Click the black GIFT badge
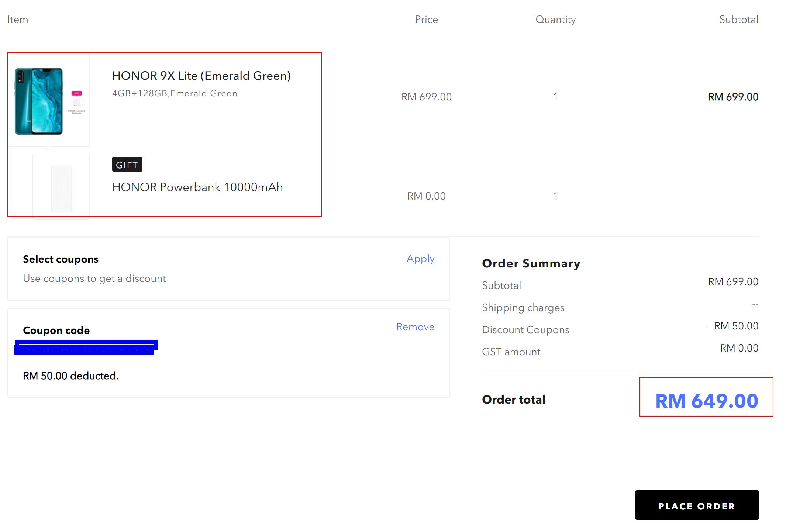 (127, 165)
